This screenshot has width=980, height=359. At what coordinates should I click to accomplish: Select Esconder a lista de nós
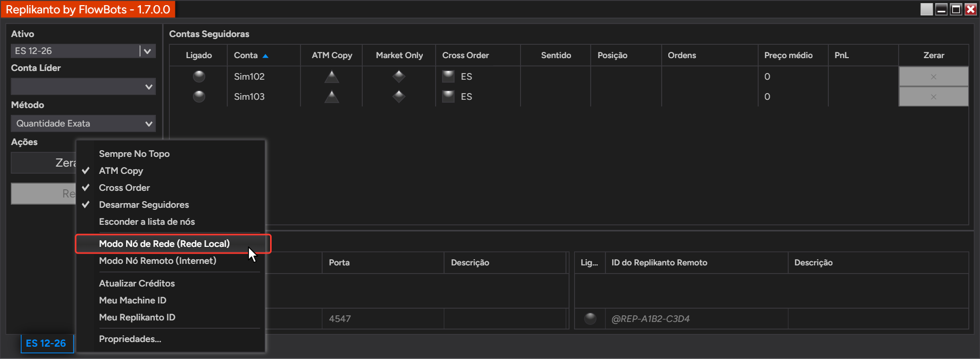point(170,222)
